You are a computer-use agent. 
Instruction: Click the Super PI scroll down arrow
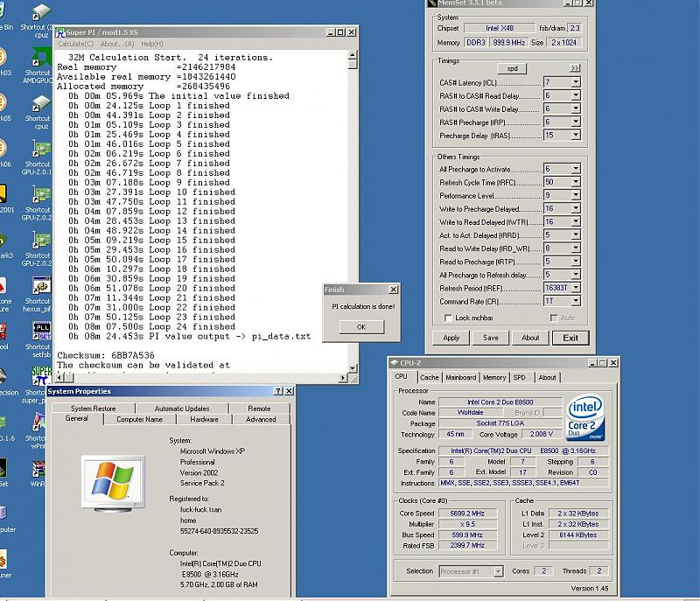[x=353, y=368]
